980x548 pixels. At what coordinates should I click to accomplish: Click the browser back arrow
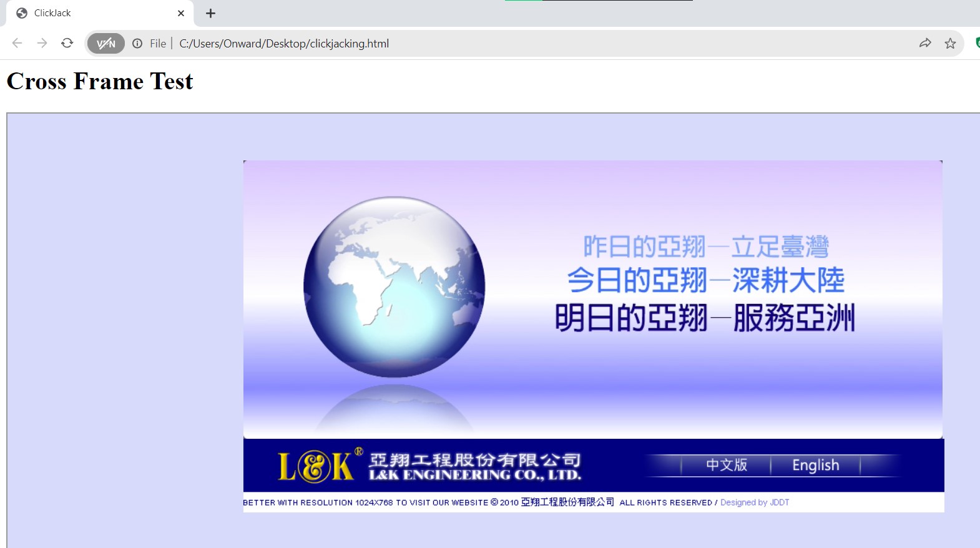tap(17, 43)
